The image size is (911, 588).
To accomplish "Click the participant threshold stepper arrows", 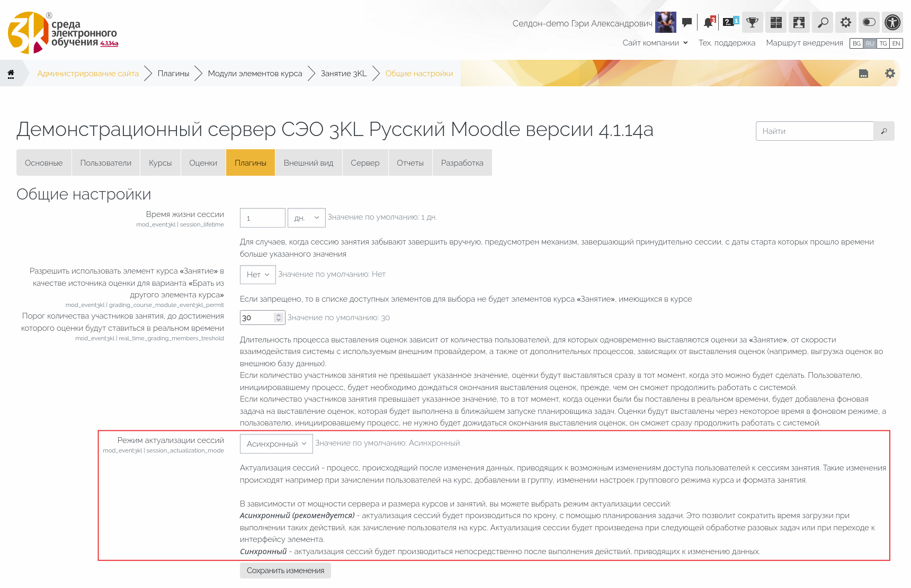I will [x=279, y=318].
